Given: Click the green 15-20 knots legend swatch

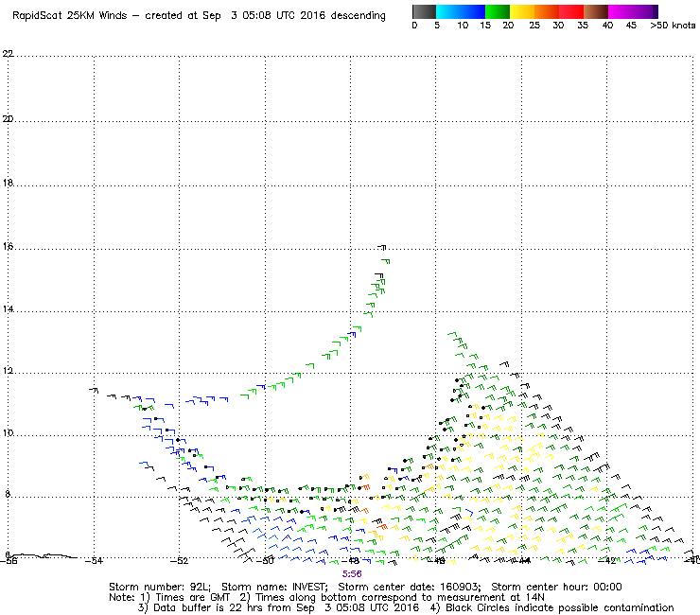Looking at the screenshot, I should click(x=498, y=11).
